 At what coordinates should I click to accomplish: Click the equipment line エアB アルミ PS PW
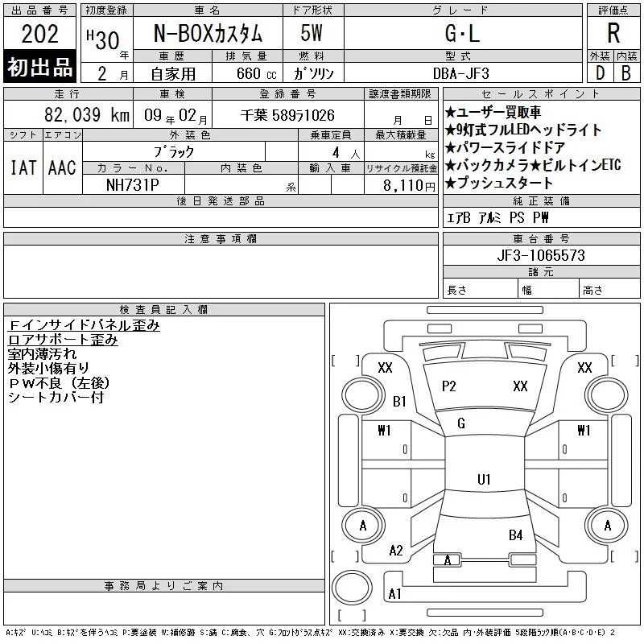[x=497, y=217]
